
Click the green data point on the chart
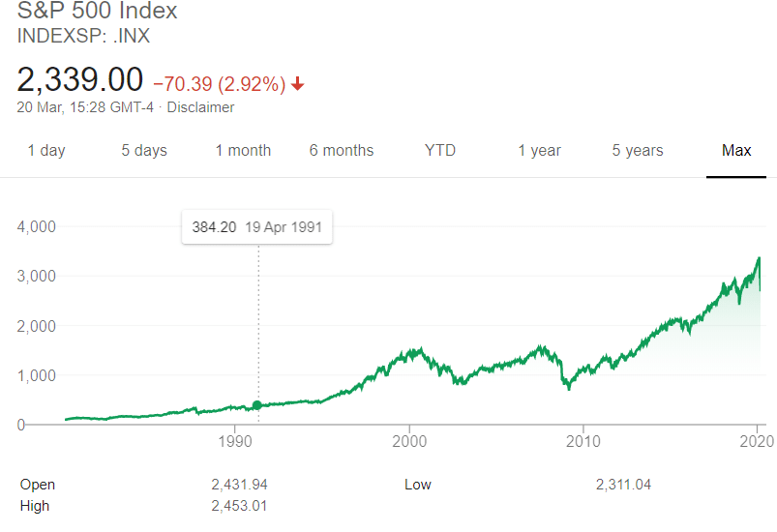pos(257,405)
